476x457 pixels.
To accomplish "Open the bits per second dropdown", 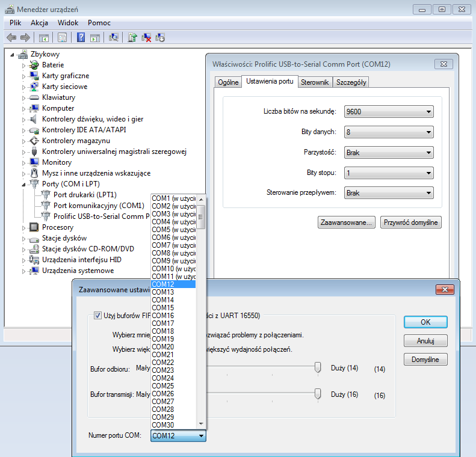I will point(389,112).
